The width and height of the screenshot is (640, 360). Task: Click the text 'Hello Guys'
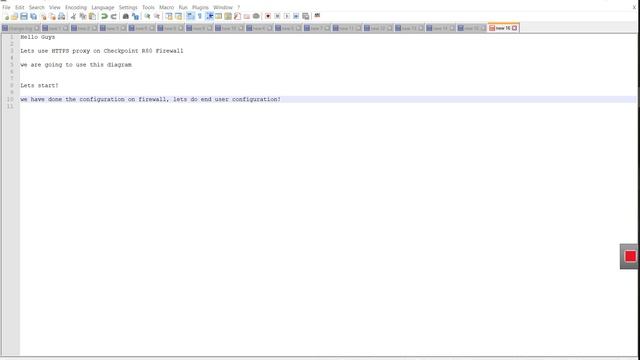pos(38,37)
